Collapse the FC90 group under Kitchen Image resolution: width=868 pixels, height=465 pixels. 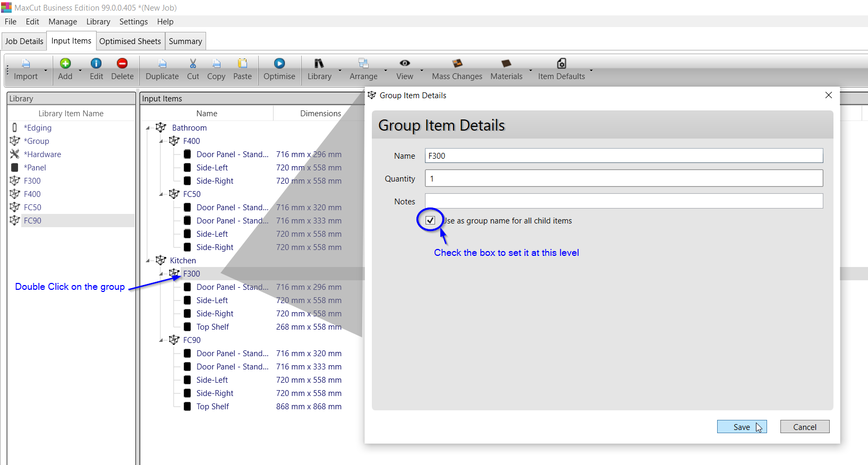pyautogui.click(x=161, y=340)
